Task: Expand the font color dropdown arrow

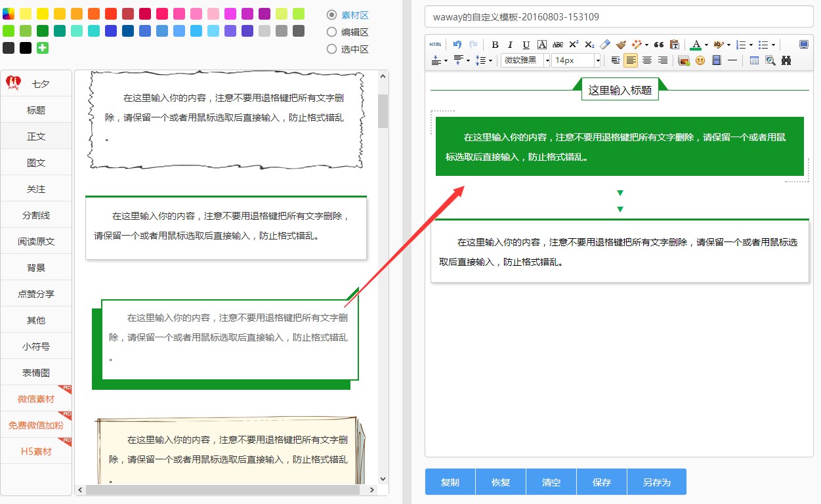Action: pos(706,45)
